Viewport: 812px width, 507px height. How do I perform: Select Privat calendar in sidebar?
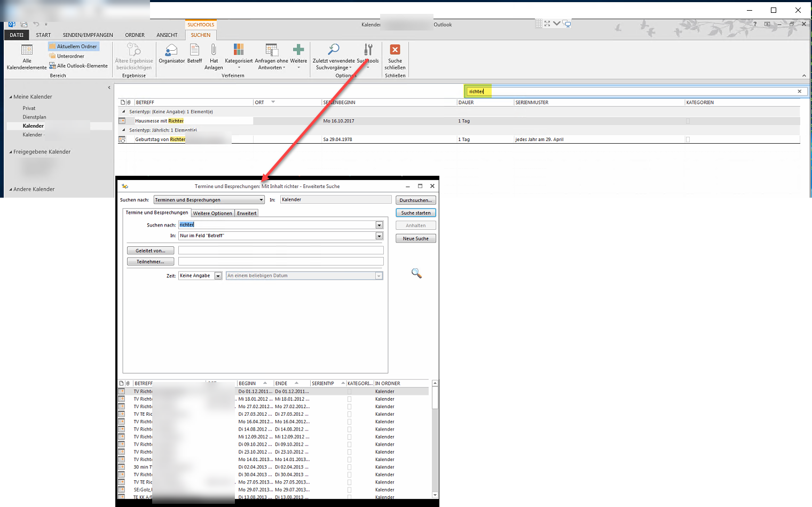pos(29,108)
